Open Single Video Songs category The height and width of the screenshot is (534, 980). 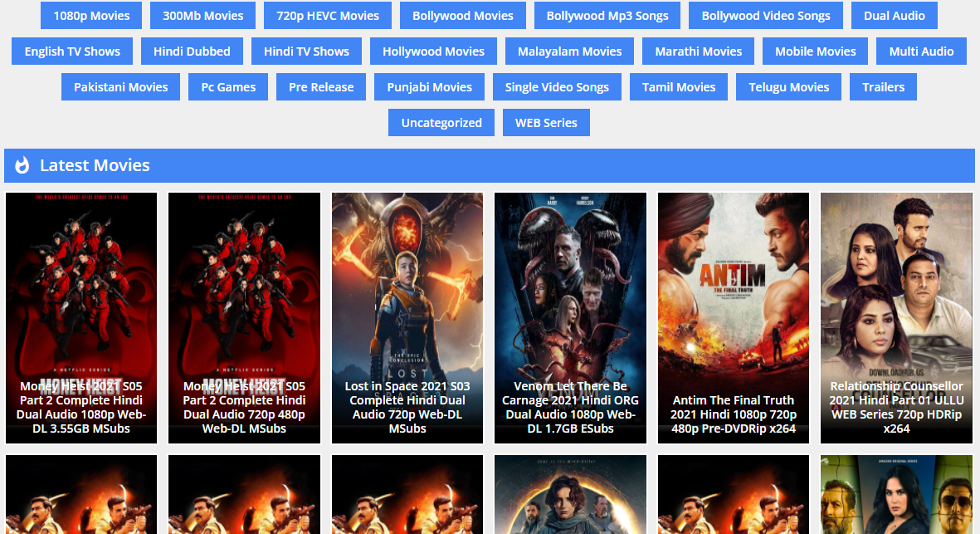(x=557, y=87)
